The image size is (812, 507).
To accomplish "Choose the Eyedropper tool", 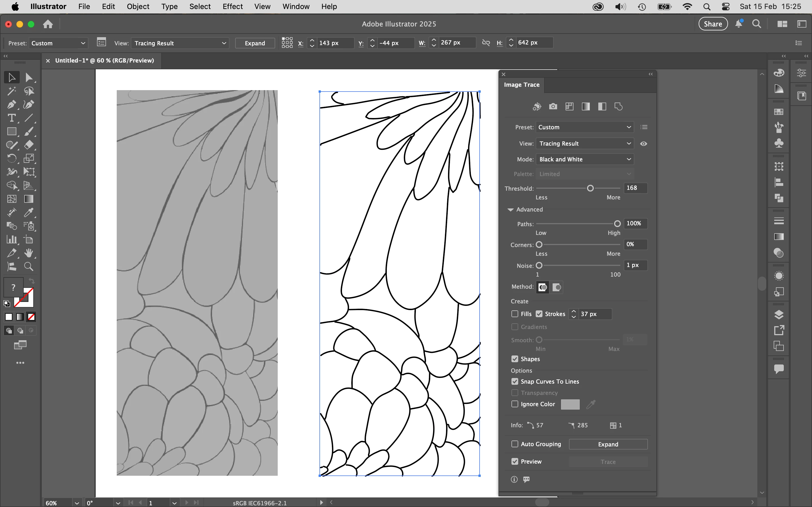I will point(28,213).
